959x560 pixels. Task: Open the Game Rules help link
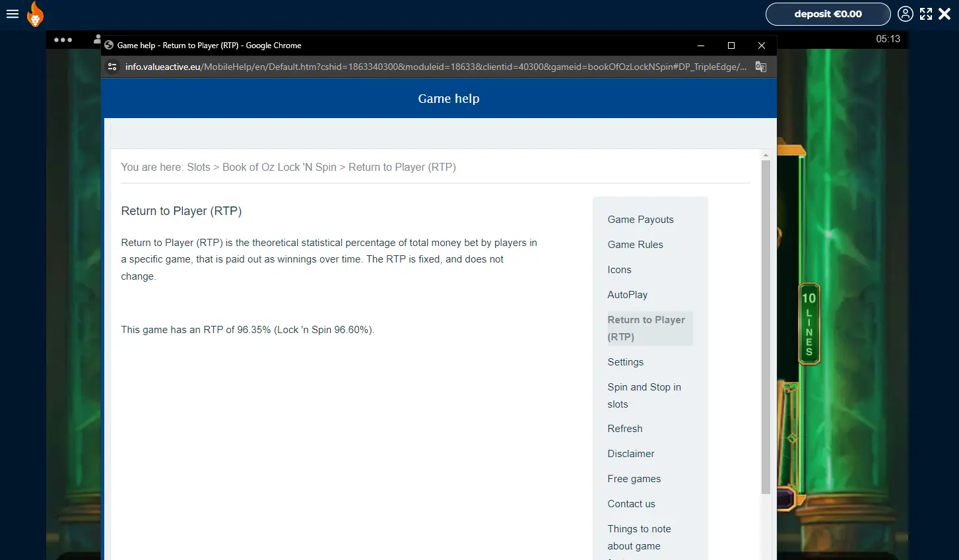(635, 245)
